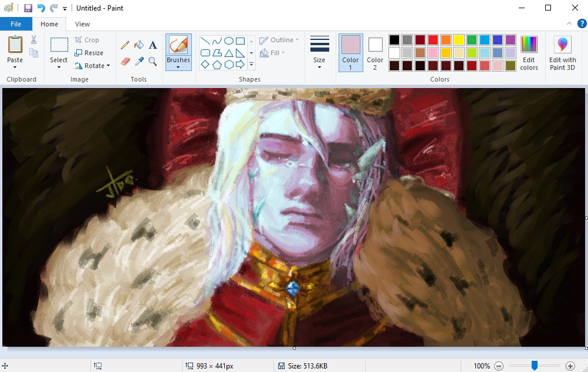This screenshot has width=588, height=372.
Task: Click the Crop button
Action: point(87,40)
